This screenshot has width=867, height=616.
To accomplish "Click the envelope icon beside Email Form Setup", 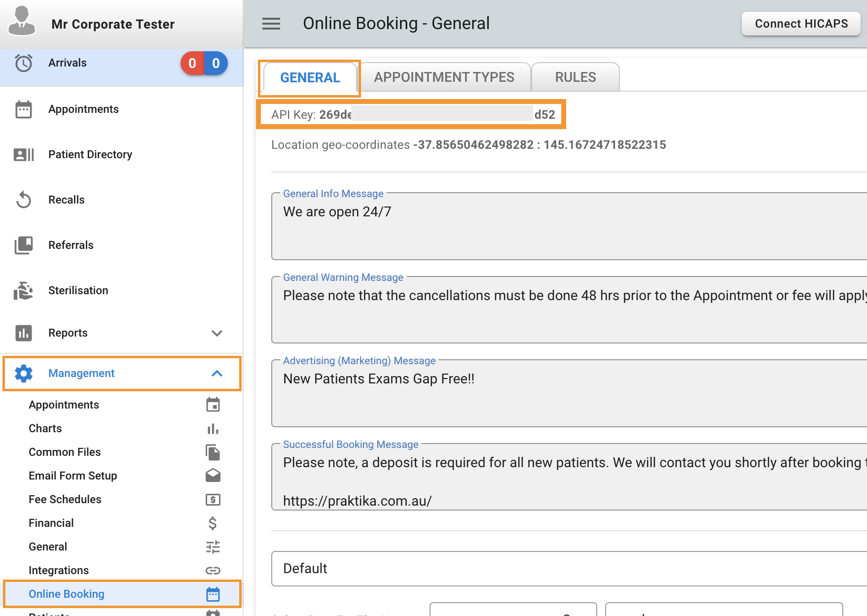I will tap(213, 476).
